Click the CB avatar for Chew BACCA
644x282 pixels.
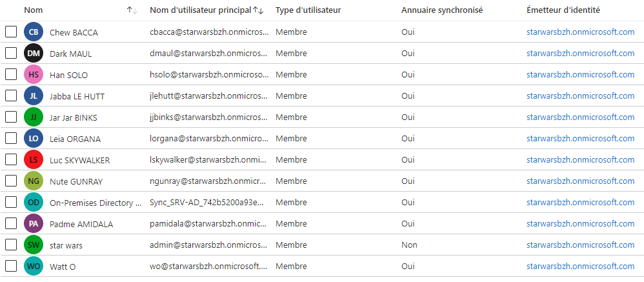(34, 32)
